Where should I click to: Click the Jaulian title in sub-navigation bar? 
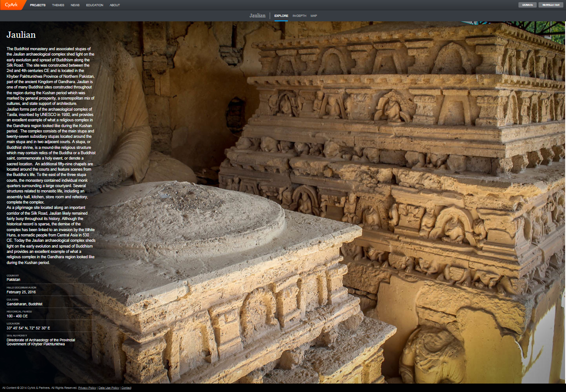pyautogui.click(x=257, y=16)
